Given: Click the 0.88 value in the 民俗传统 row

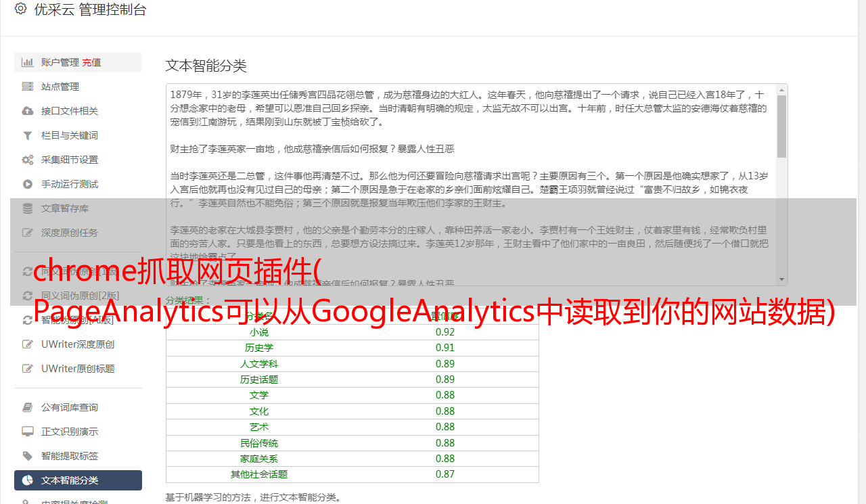Looking at the screenshot, I should click(445, 443).
